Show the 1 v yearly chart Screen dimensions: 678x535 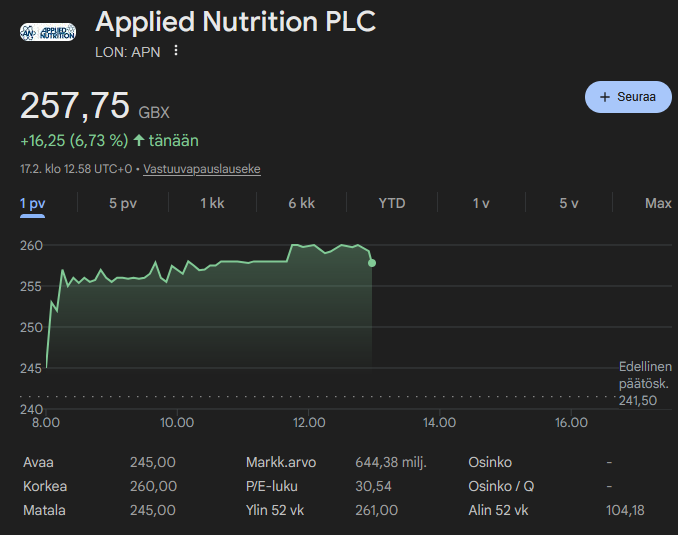481,203
